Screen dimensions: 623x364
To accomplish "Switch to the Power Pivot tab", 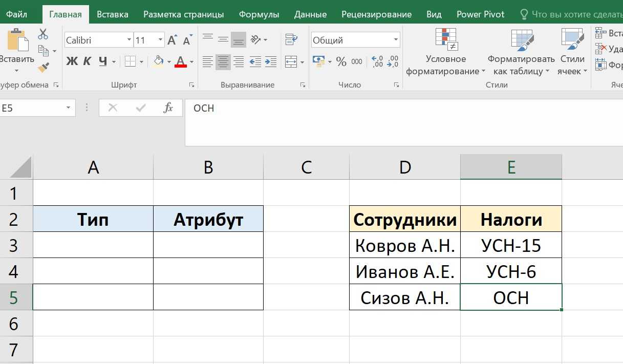I will [481, 14].
